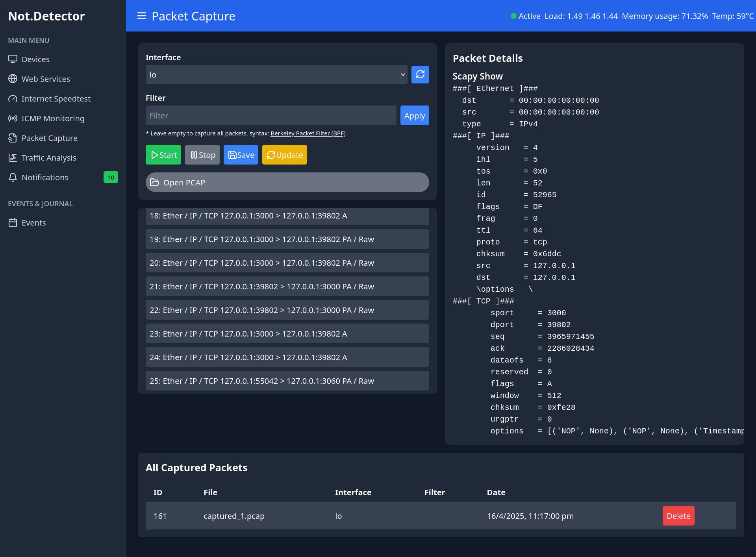Screen dimensions: 756x557
Task: Select packet 22 in the list
Action: (287, 310)
